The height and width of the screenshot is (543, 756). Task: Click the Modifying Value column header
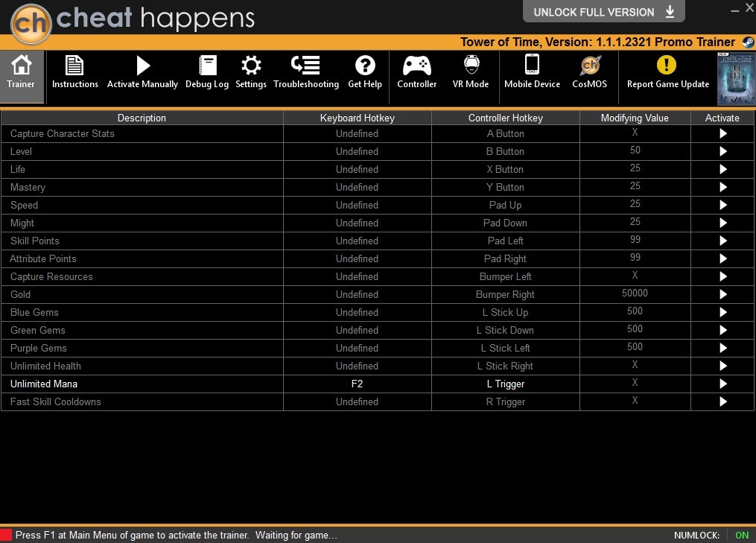pos(635,118)
